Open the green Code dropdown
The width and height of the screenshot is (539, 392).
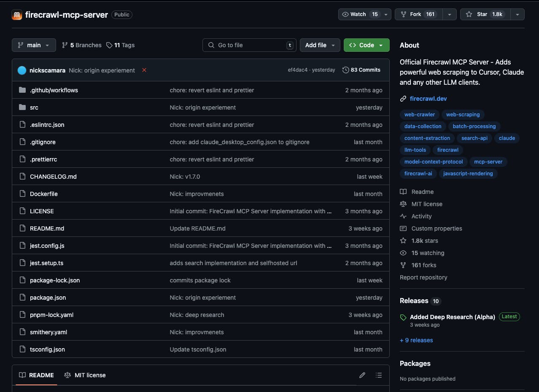[366, 45]
